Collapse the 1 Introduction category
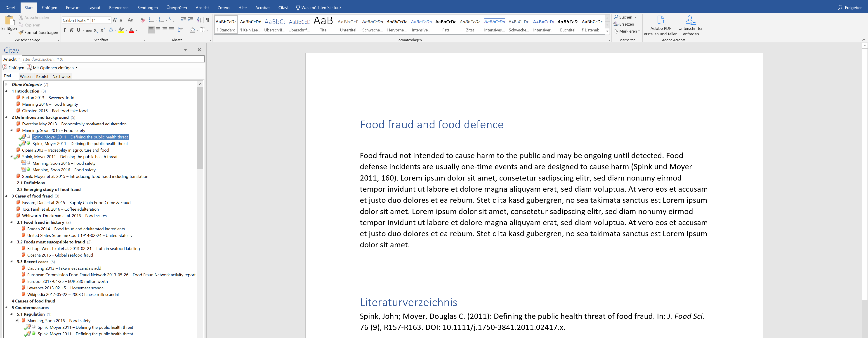This screenshot has width=868, height=338. tap(6, 91)
